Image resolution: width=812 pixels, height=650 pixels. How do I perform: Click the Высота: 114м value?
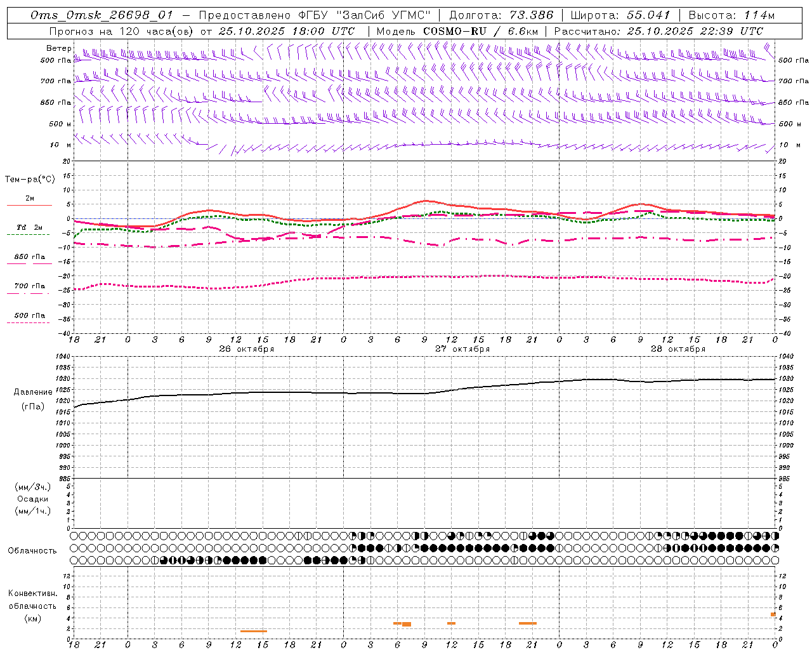pyautogui.click(x=731, y=15)
